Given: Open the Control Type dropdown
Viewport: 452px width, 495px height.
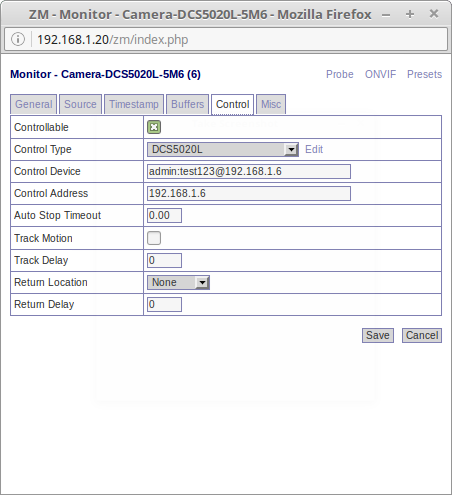Looking at the screenshot, I should pos(223,149).
